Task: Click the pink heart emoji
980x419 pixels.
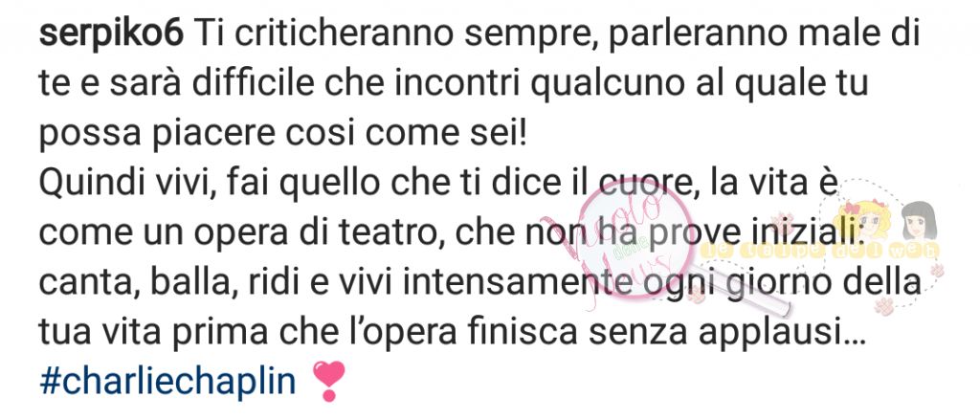Action: 327,382
